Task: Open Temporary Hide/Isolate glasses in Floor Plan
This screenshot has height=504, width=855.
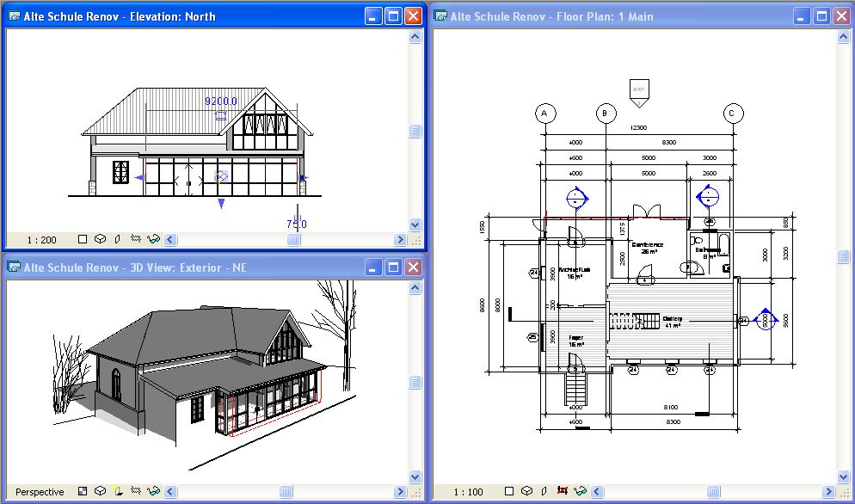Action: pyautogui.click(x=581, y=492)
